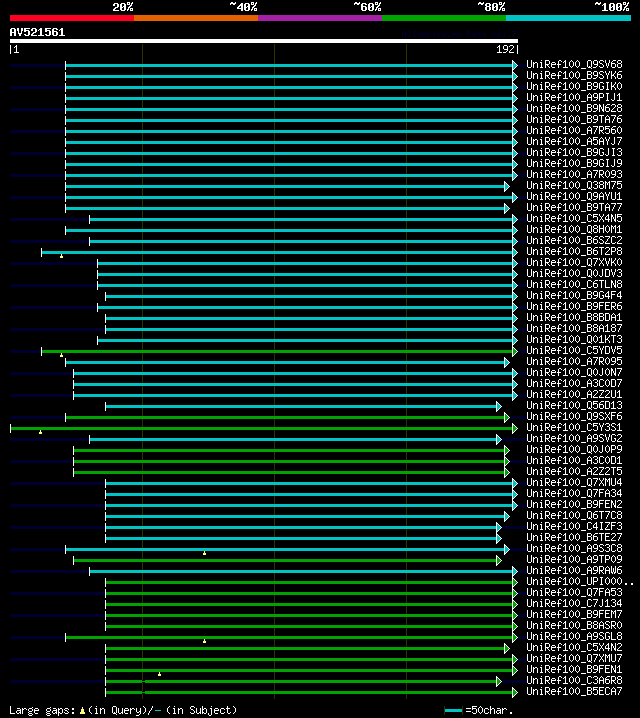The image size is (640, 718).
Task: Click the UniRef100_Q9AYU1 label
Action: click(574, 196)
